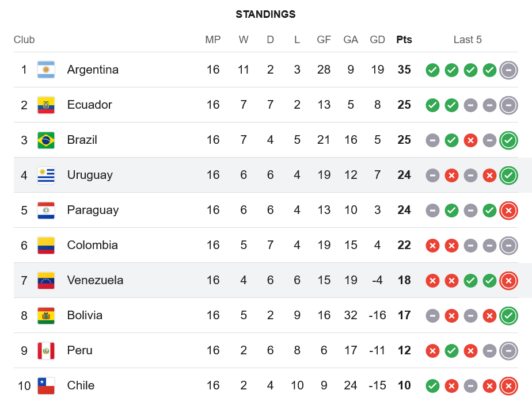Screen dimensions: 532x413
Task: Click Chile's most recent loss icon
Action: [x=508, y=386]
